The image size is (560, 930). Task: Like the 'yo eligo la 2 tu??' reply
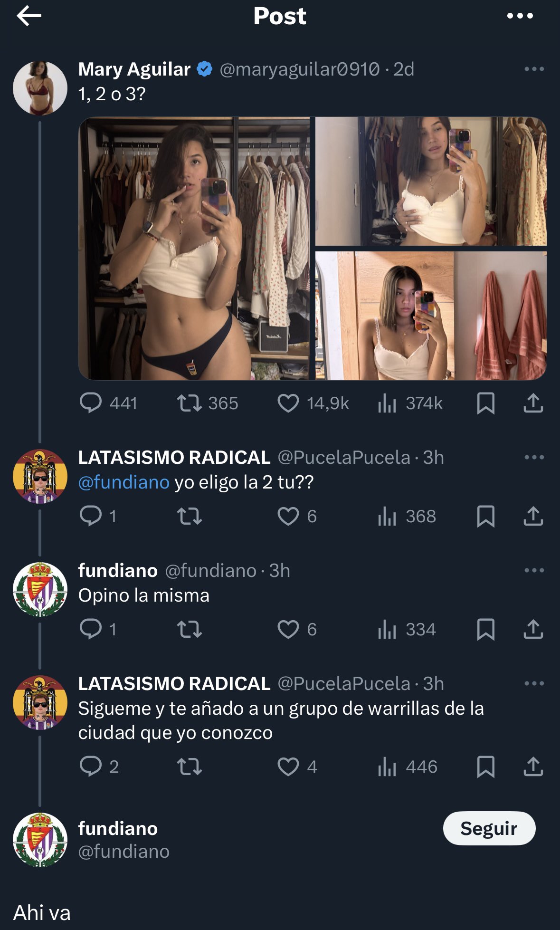tap(288, 517)
